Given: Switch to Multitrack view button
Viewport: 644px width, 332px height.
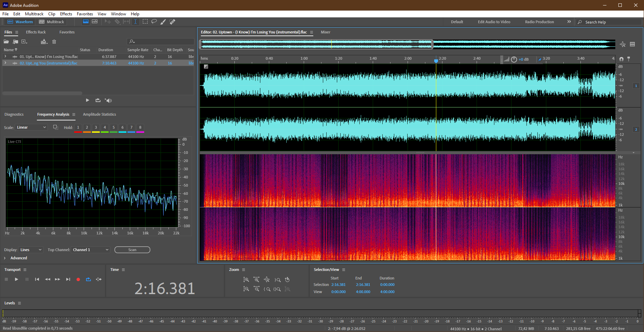Looking at the screenshot, I should tap(52, 21).
